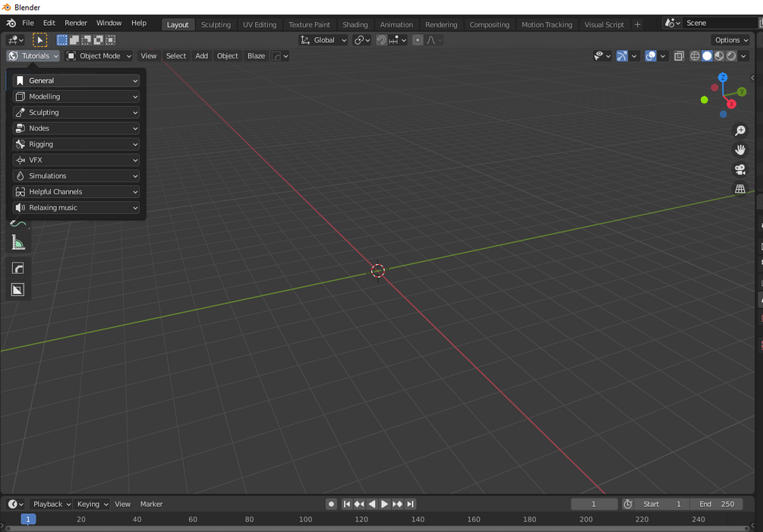Toggle X-ray mode
The width and height of the screenshot is (763, 532).
[x=679, y=56]
